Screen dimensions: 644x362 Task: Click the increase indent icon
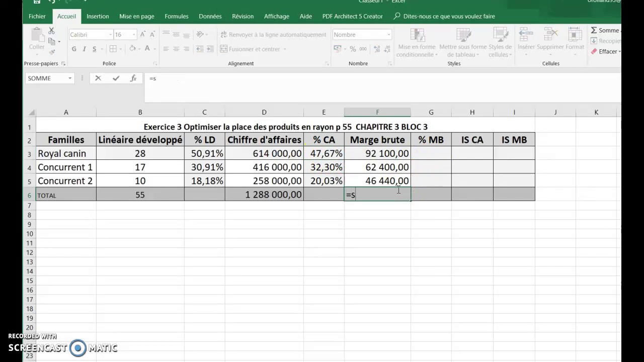coord(210,49)
